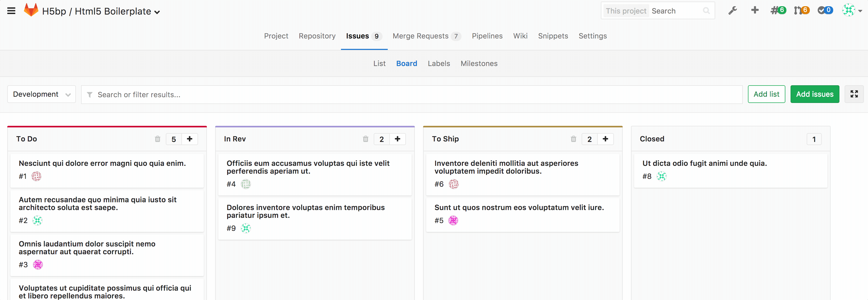Open assigned merge requests counter icon
Viewport: 868px width, 300px height.
pyautogui.click(x=801, y=10)
